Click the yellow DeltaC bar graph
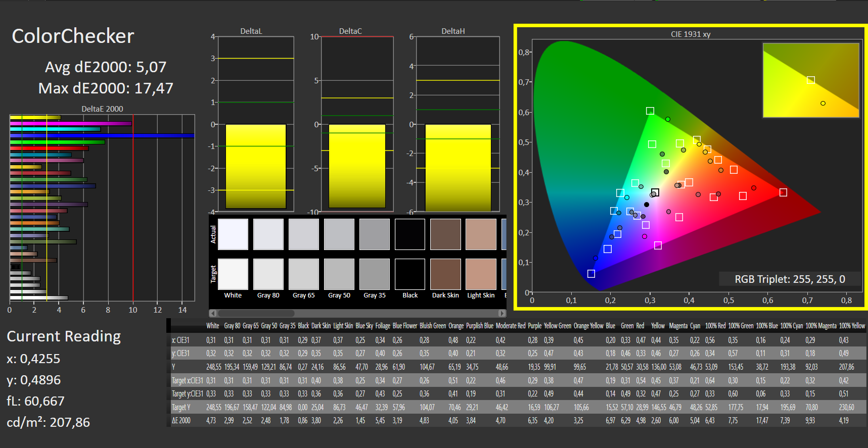This screenshot has width=868, height=448. 357,166
